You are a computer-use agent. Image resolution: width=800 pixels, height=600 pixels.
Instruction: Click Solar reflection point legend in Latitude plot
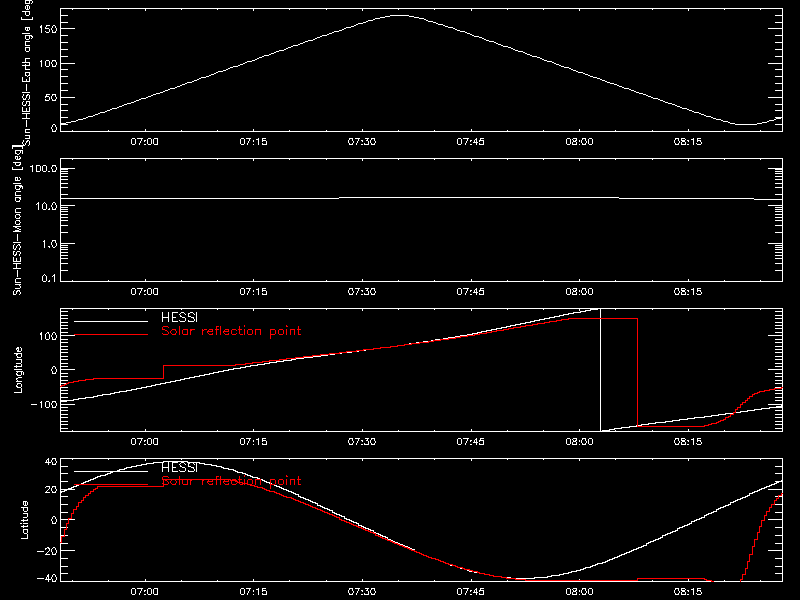pyautogui.click(x=231, y=481)
